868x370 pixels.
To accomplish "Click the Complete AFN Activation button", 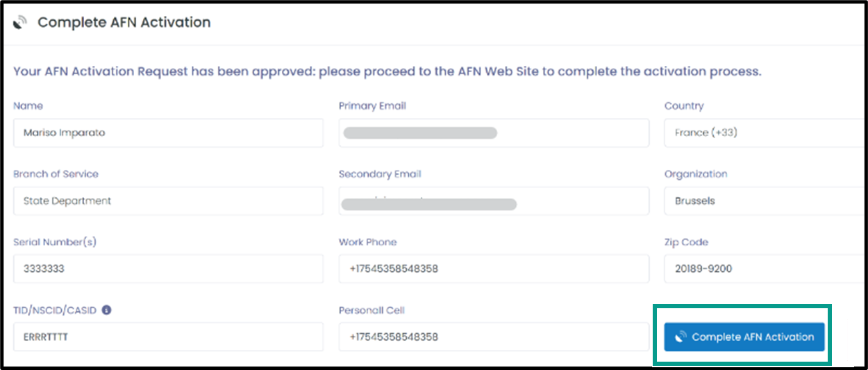I will pos(744,337).
